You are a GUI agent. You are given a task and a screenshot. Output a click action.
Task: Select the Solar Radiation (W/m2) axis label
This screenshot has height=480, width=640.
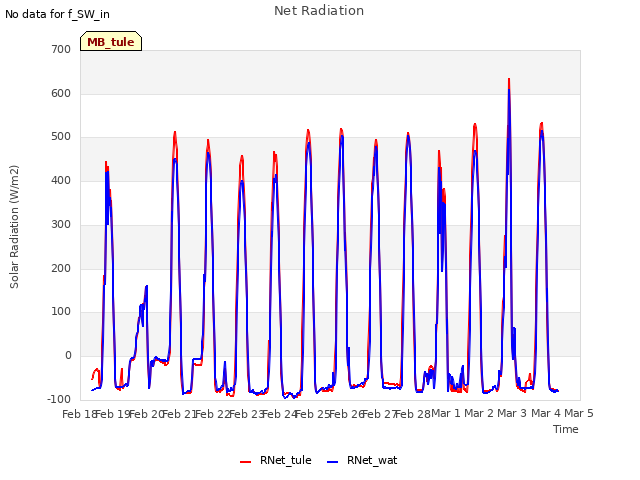(x=14, y=227)
